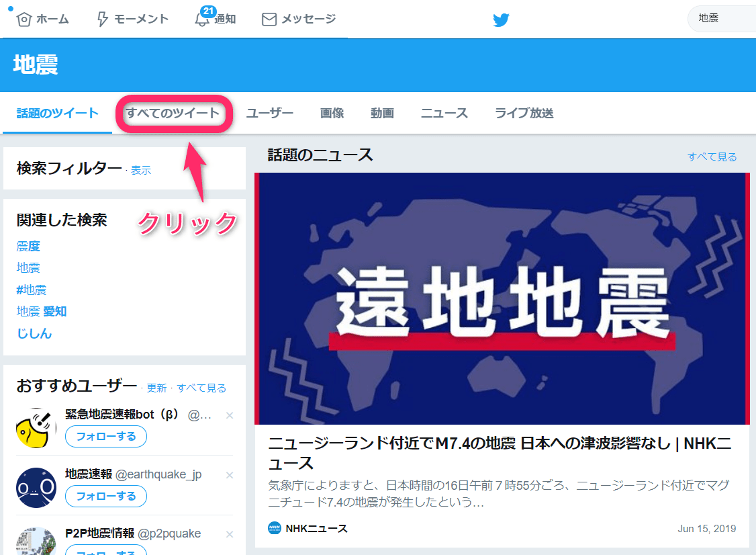Switch to 話題のツイート tab
The width and height of the screenshot is (756, 555).
[x=57, y=114]
